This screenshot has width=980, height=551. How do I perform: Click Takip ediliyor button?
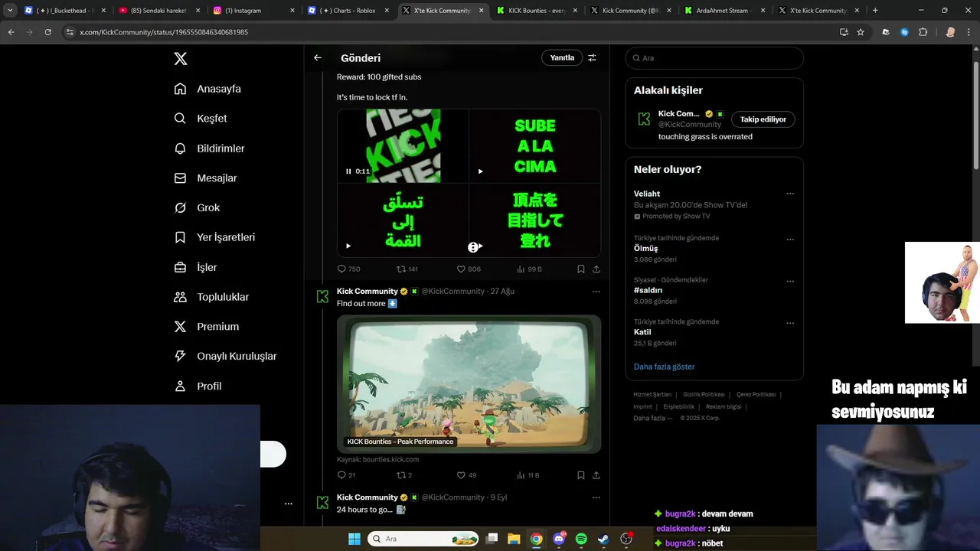(763, 119)
